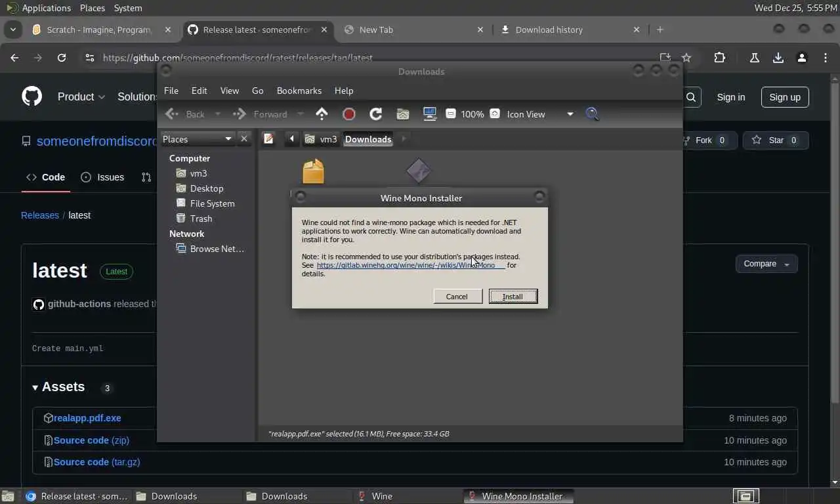The width and height of the screenshot is (840, 504).
Task: Click the vm3 path bar button
Action: (321, 139)
